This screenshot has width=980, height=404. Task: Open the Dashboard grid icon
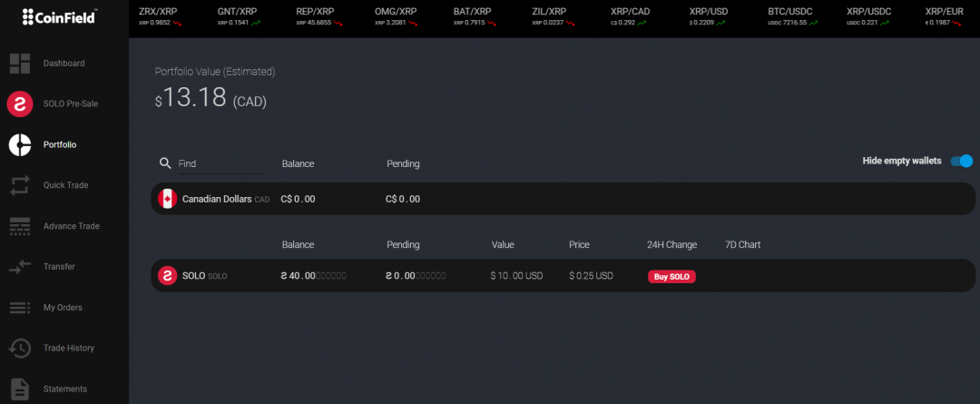20,64
